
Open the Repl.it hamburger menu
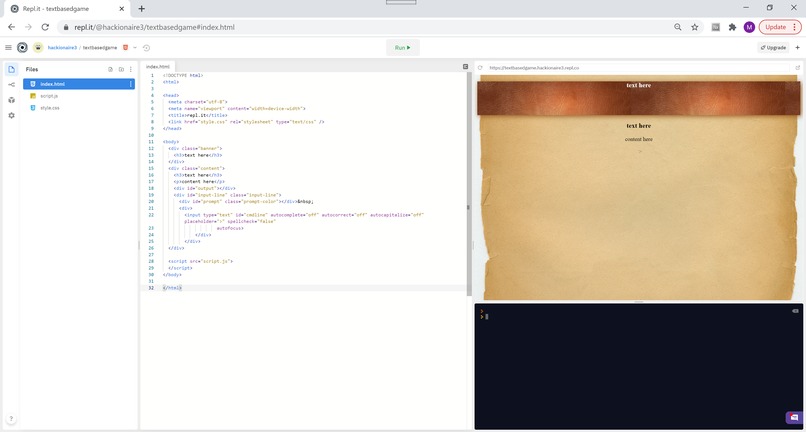click(8, 47)
